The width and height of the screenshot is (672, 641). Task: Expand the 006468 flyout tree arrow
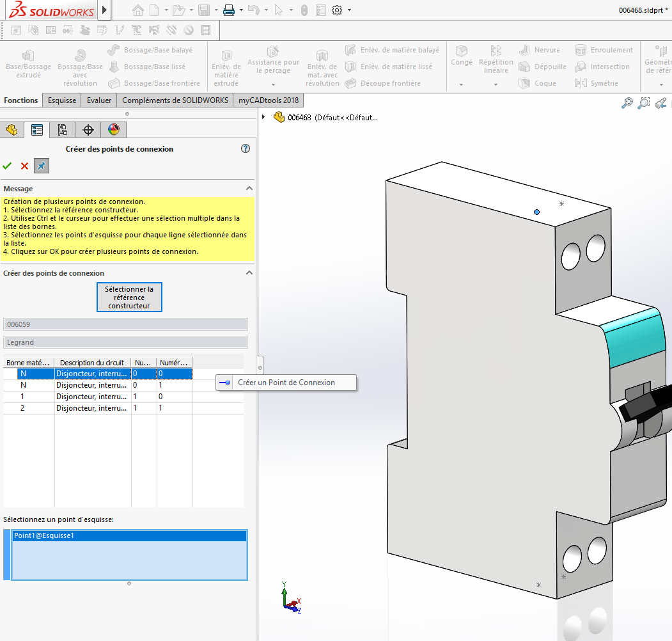click(263, 116)
